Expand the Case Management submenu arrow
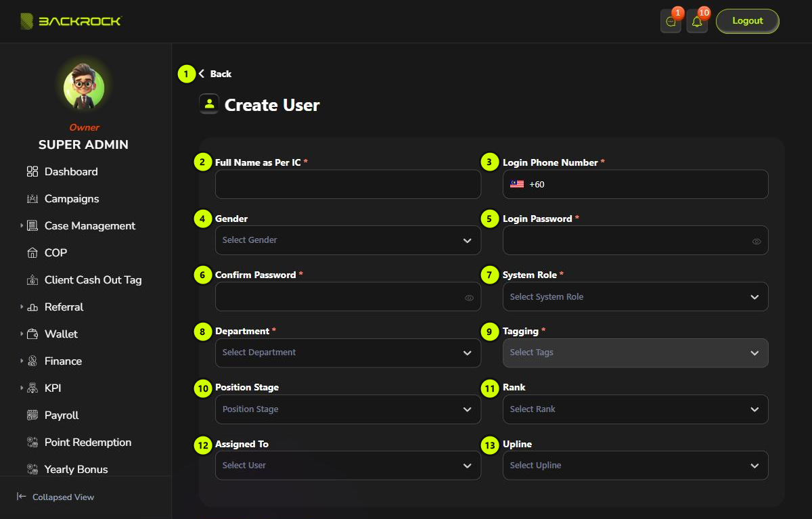 (22, 225)
